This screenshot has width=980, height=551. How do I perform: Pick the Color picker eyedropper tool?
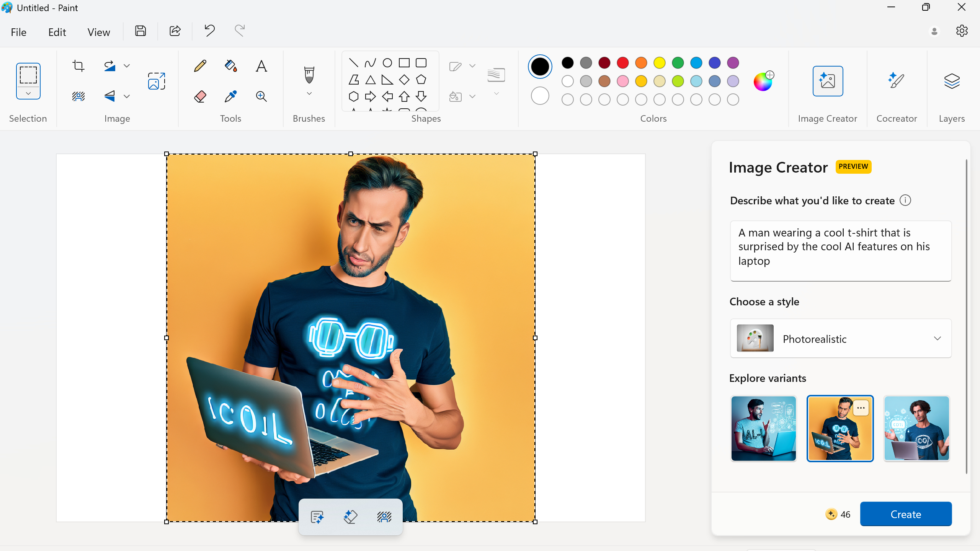point(230,96)
